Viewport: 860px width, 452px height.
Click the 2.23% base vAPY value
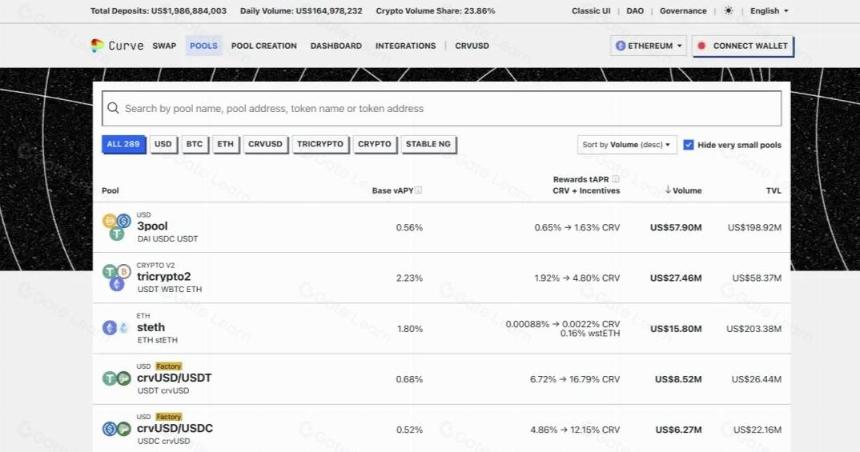click(x=409, y=278)
